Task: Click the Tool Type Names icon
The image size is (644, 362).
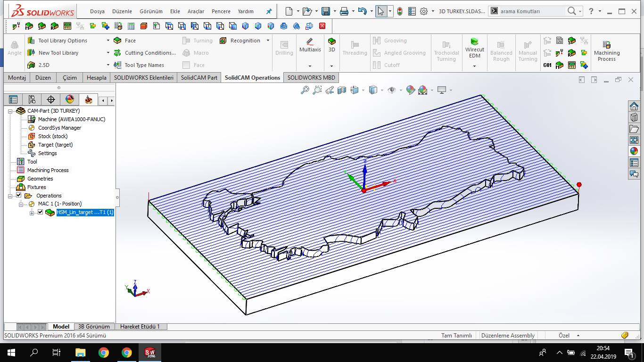Action: pyautogui.click(x=117, y=65)
